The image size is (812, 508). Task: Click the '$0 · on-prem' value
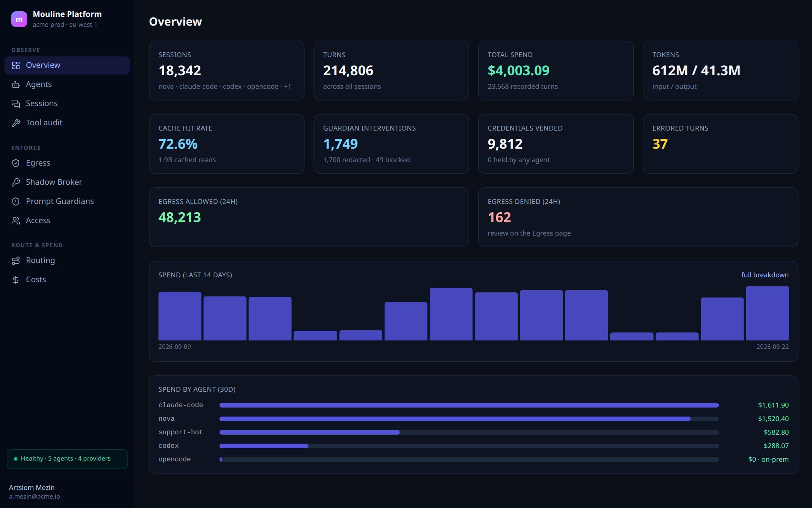pyautogui.click(x=768, y=459)
